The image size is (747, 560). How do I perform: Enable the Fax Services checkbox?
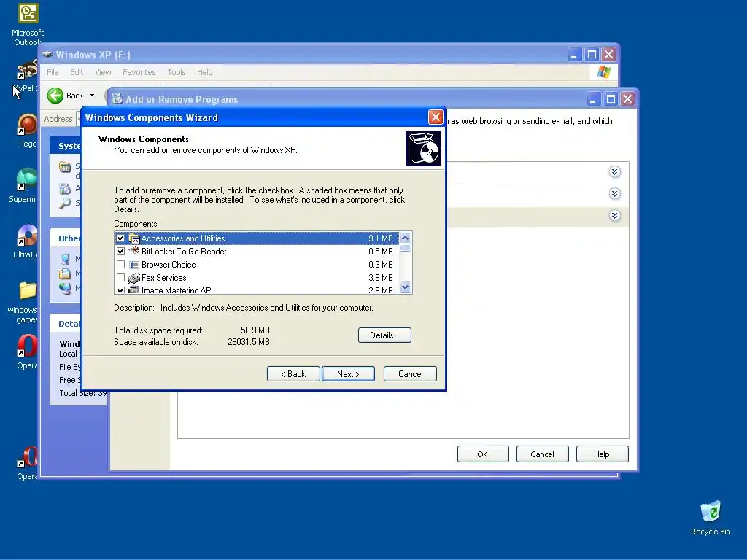pos(120,278)
